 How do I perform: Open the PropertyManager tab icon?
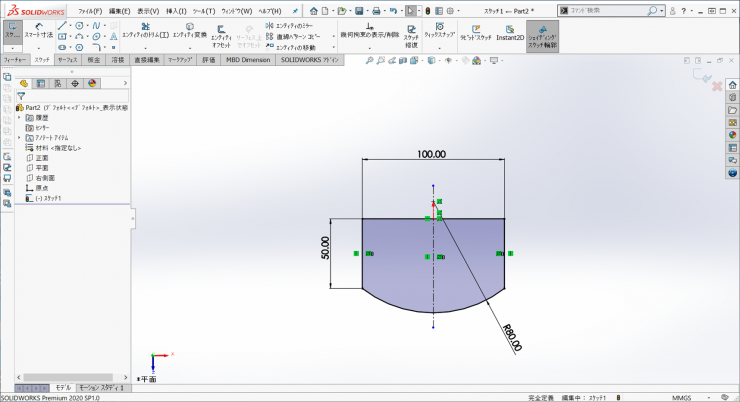(40, 83)
